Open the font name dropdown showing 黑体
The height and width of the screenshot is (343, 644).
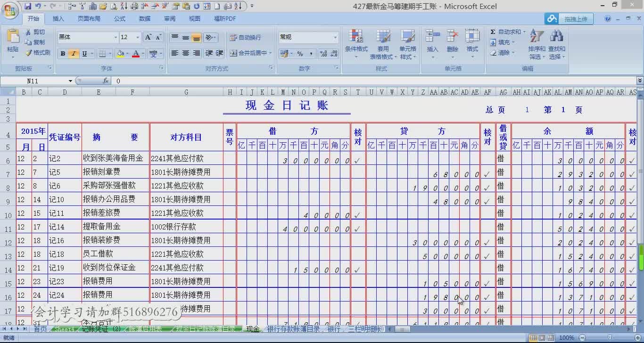click(115, 37)
